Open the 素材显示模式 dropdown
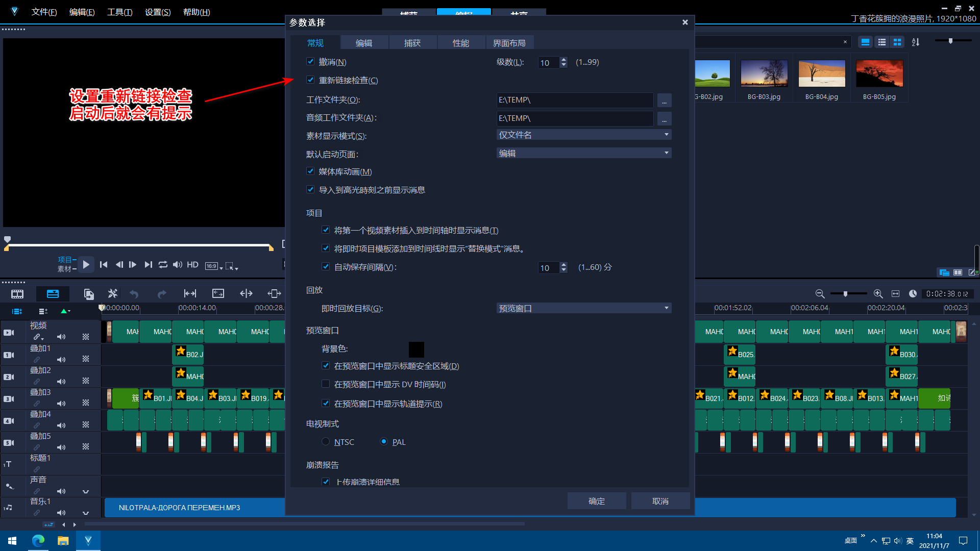The image size is (980, 551). (584, 135)
